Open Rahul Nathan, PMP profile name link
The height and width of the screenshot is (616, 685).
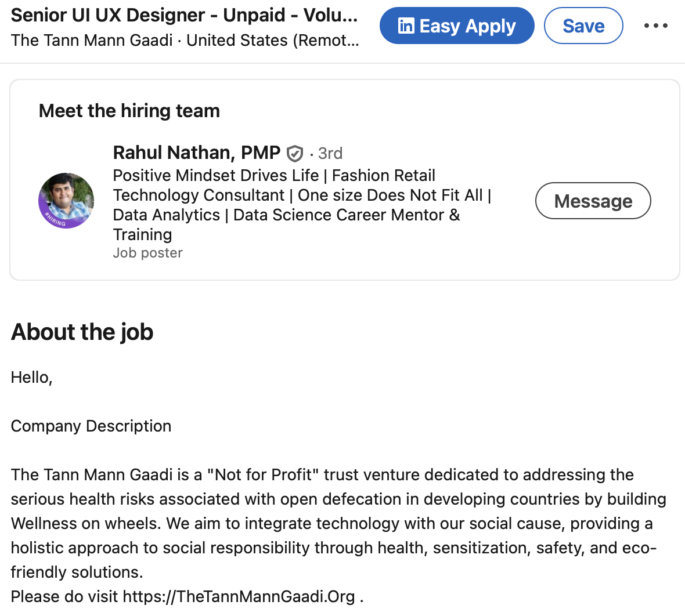[196, 153]
